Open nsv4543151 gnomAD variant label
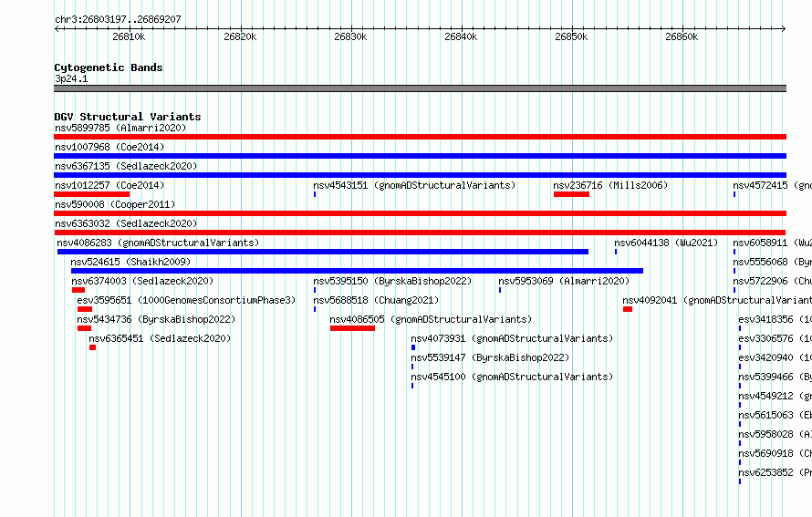The height and width of the screenshot is (517, 812). pyautogui.click(x=414, y=185)
